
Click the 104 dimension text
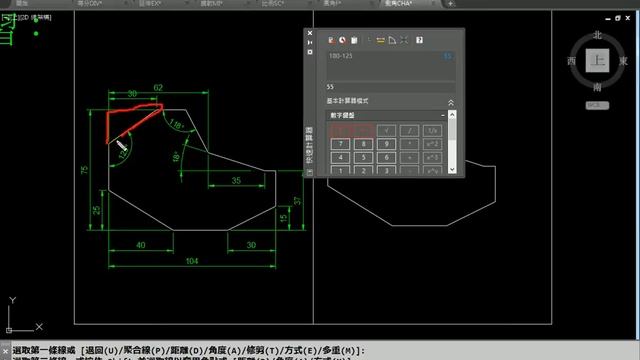pyautogui.click(x=192, y=261)
